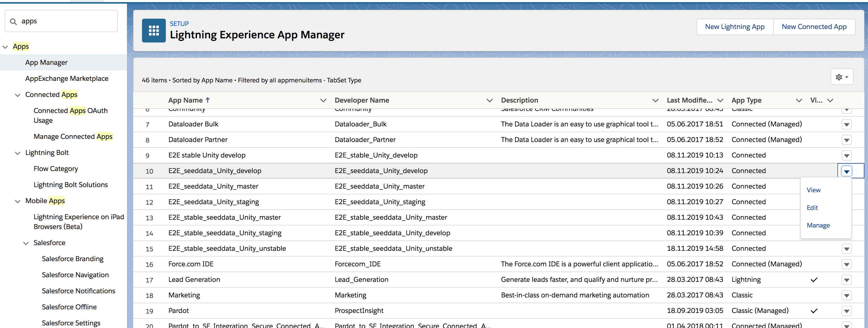Select Edit from the row menu
Viewport: 868px width, 328px height.
point(812,208)
